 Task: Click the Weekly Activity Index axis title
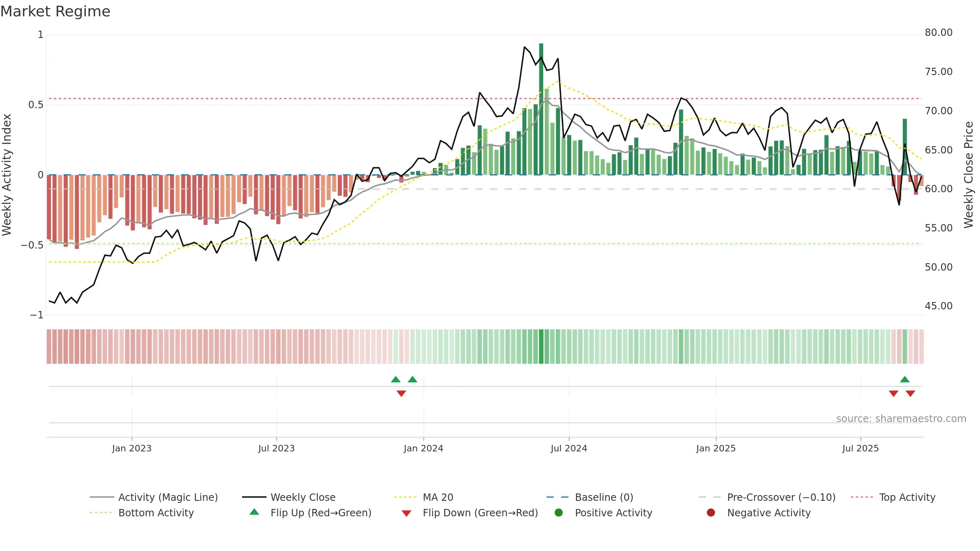[x=7, y=175]
